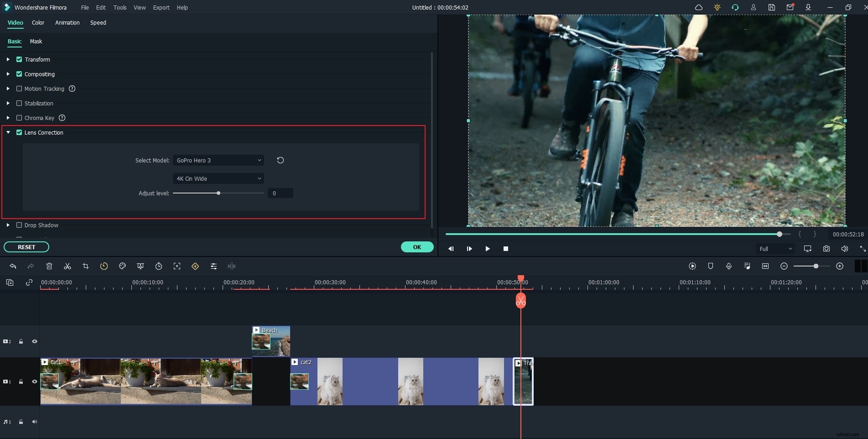Open the Export menu
The image size is (868, 439).
pos(161,7)
